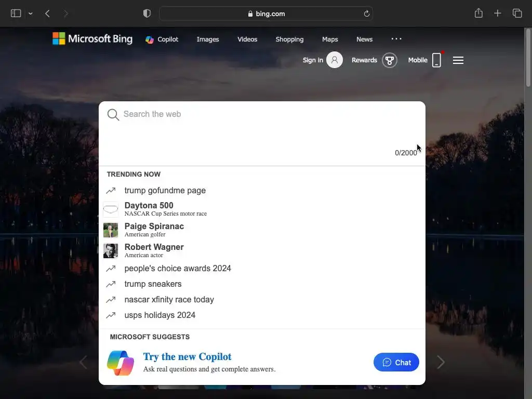Click the account avatar icon
The image size is (532, 399).
pos(335,60)
